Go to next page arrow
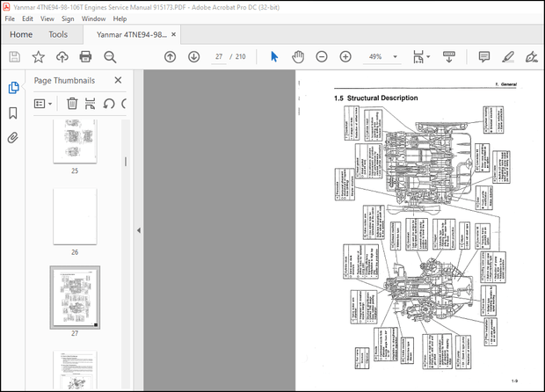 pyautogui.click(x=194, y=56)
